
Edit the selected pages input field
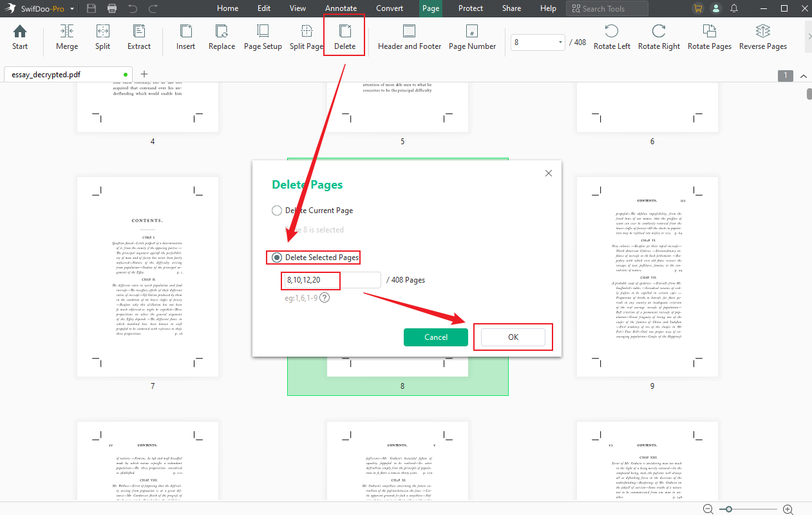[309, 281]
